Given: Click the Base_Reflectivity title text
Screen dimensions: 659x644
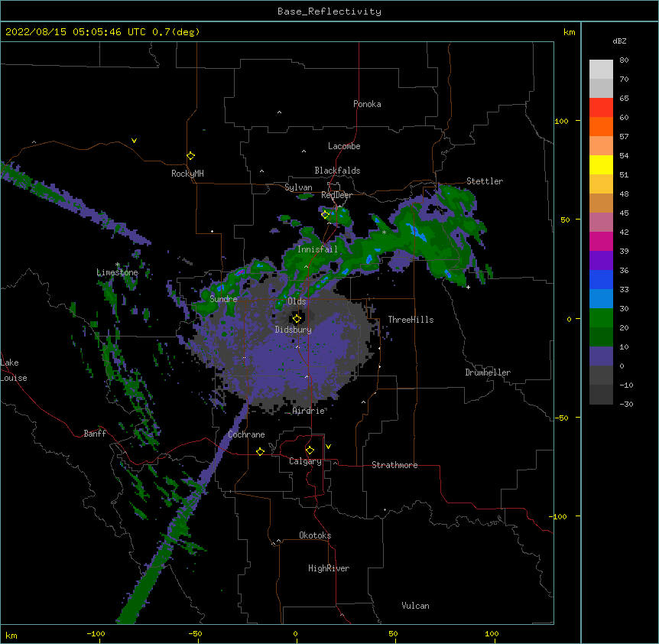Looking at the screenshot, I should (x=329, y=11).
